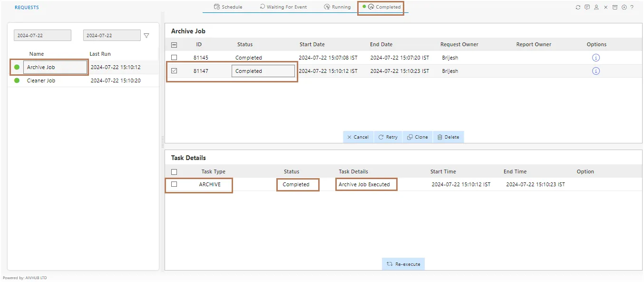644x282 pixels.
Task: Click the Retry button
Action: coord(388,137)
